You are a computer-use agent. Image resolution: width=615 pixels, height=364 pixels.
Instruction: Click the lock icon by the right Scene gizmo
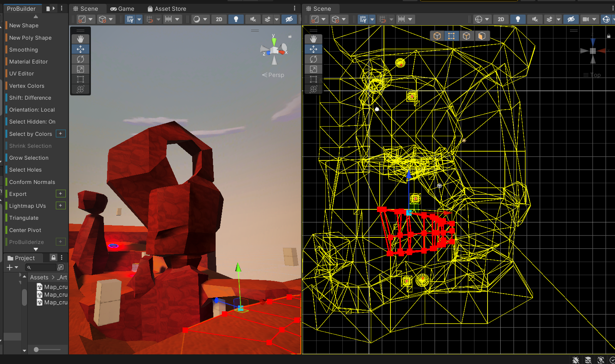(x=609, y=36)
